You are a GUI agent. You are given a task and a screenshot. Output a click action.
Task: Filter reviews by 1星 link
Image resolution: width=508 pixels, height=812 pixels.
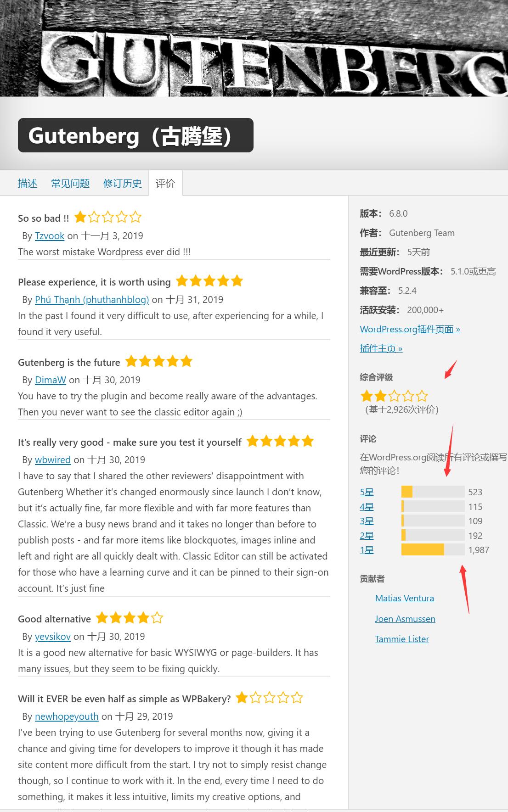click(367, 550)
